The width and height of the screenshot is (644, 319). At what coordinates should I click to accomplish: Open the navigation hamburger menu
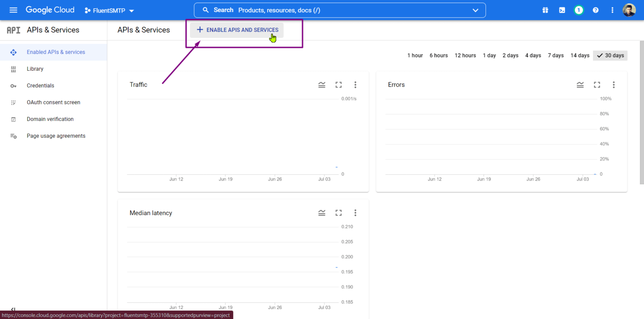(x=13, y=10)
